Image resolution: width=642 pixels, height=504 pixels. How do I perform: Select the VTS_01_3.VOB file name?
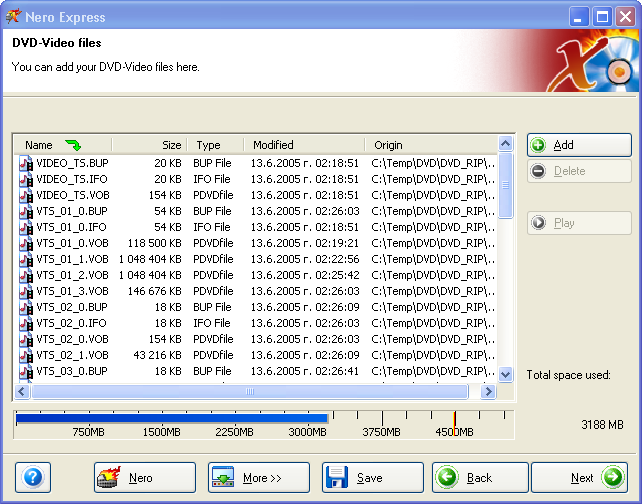pyautogui.click(x=72, y=291)
